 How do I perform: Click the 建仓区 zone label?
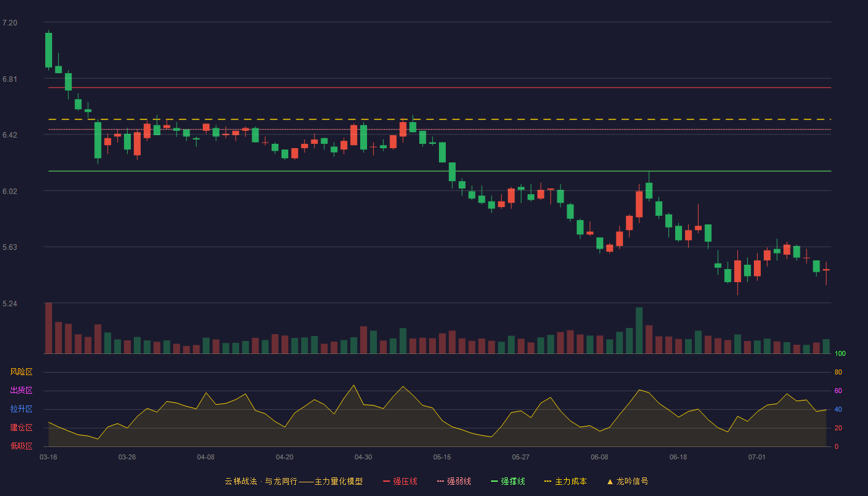21,428
